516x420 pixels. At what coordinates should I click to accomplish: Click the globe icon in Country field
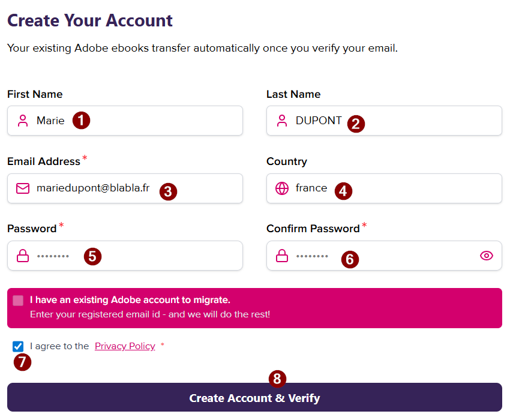coord(282,188)
